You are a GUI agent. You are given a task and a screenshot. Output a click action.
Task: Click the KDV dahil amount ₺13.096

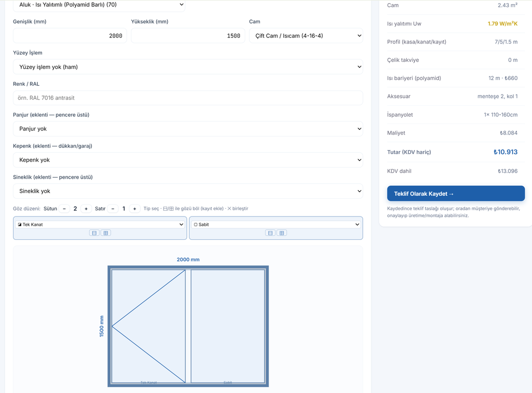point(508,171)
